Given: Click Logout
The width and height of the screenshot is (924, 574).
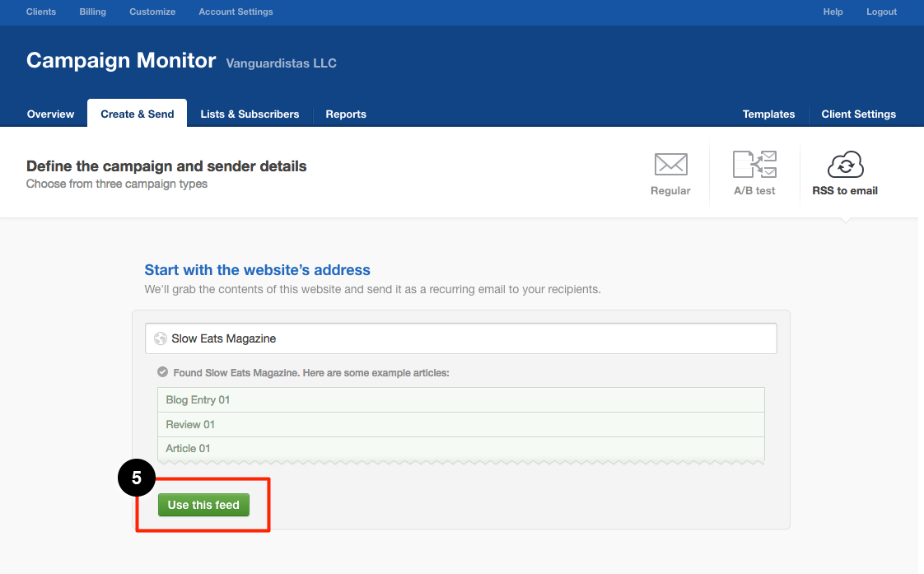Looking at the screenshot, I should tap(881, 12).
